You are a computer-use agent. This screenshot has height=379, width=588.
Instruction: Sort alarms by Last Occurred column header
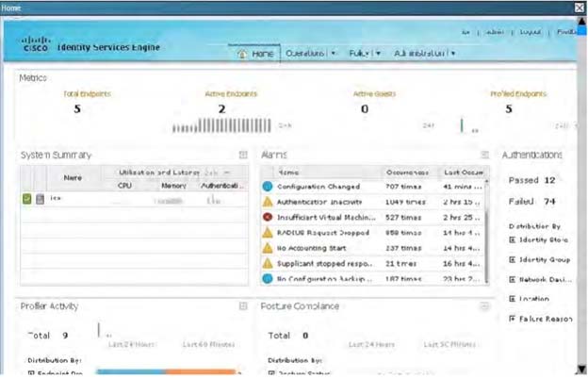(464, 173)
